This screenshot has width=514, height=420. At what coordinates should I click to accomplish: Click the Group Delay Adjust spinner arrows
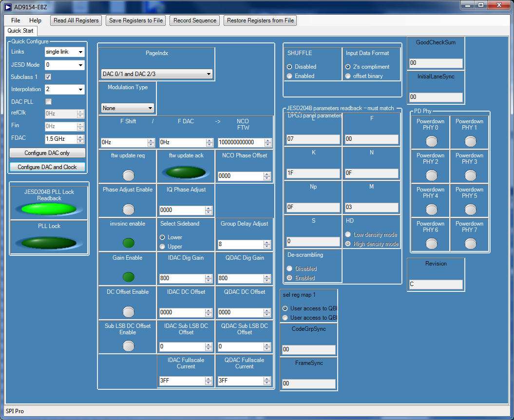point(267,244)
